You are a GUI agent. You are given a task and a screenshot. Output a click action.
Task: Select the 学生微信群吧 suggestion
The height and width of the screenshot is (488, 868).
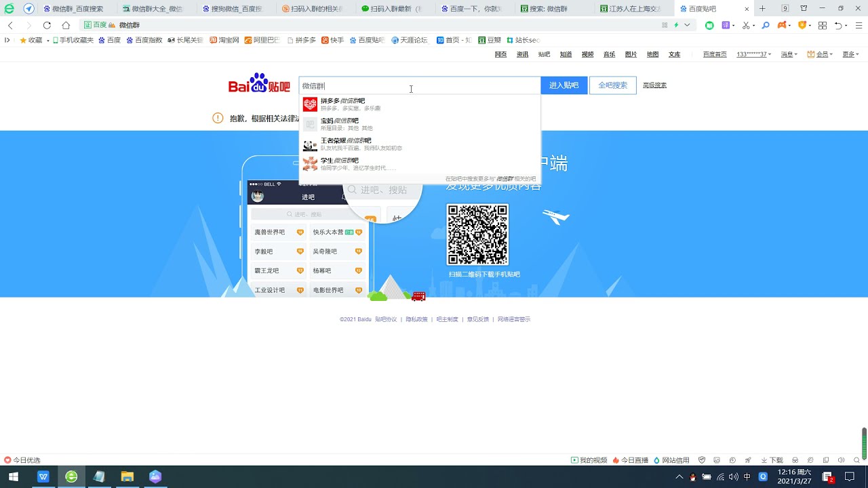coord(420,164)
